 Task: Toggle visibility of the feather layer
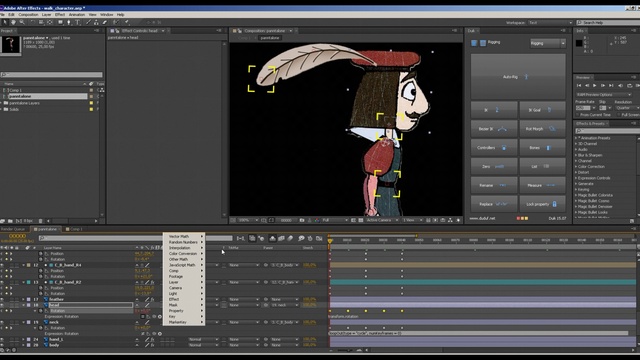[2, 299]
